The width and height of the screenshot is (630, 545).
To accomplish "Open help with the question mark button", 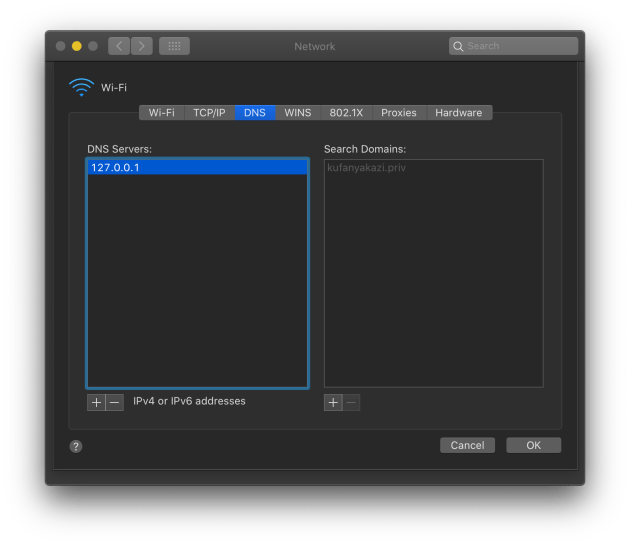I will [76, 446].
